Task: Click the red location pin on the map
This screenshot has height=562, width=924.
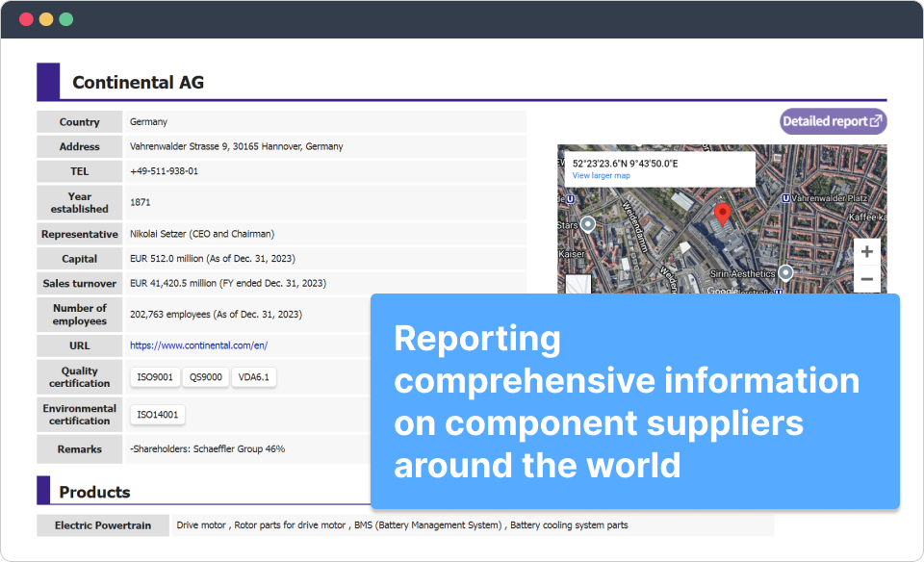Action: pyautogui.click(x=723, y=214)
